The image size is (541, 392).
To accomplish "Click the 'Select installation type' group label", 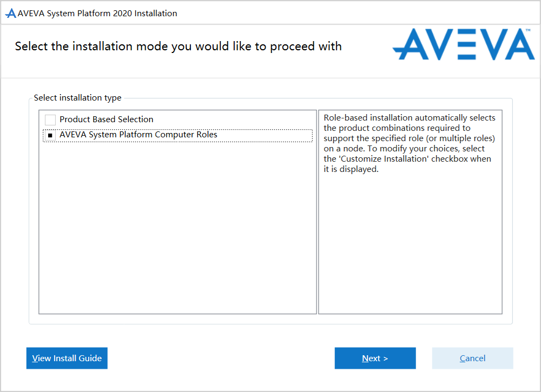I will tap(77, 98).
